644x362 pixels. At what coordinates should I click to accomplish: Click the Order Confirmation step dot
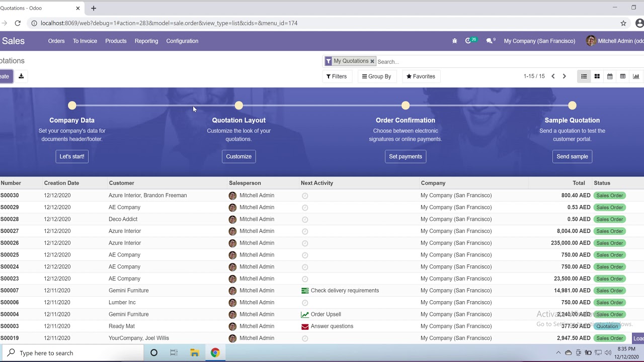(x=406, y=106)
